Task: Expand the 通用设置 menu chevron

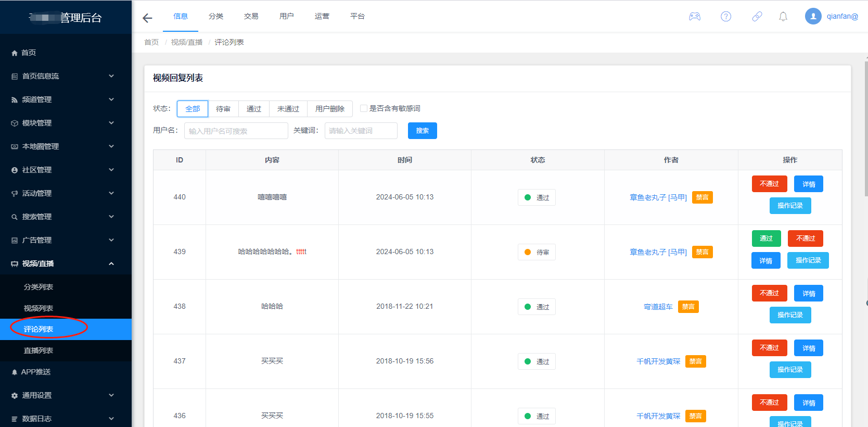Action: point(111,395)
